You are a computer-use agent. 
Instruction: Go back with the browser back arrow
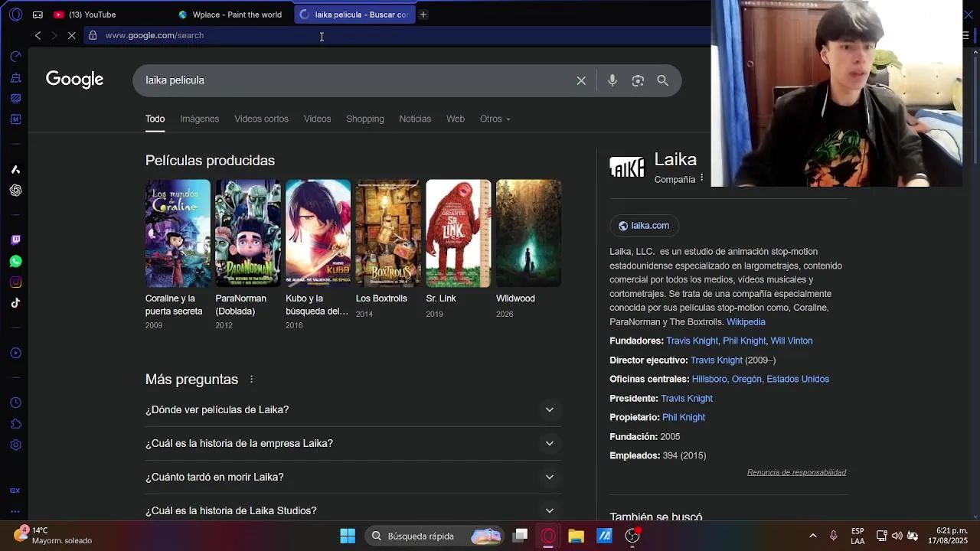(38, 35)
